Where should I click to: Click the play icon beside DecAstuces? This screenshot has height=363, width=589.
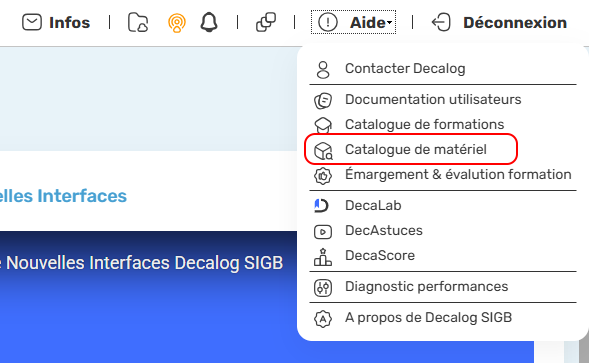pyautogui.click(x=323, y=232)
